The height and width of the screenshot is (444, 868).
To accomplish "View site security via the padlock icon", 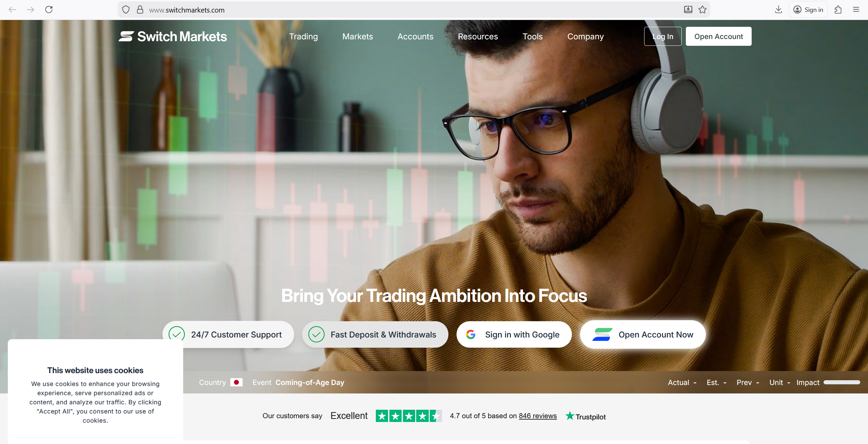I will (140, 10).
